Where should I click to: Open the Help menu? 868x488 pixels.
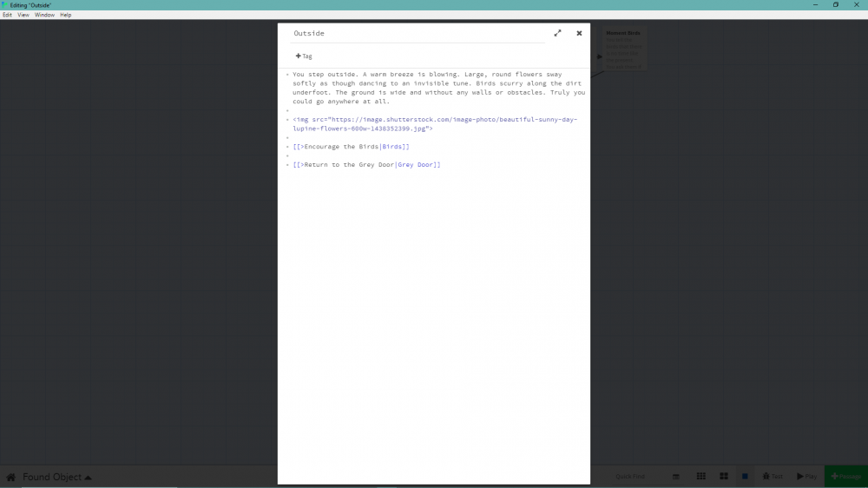66,15
